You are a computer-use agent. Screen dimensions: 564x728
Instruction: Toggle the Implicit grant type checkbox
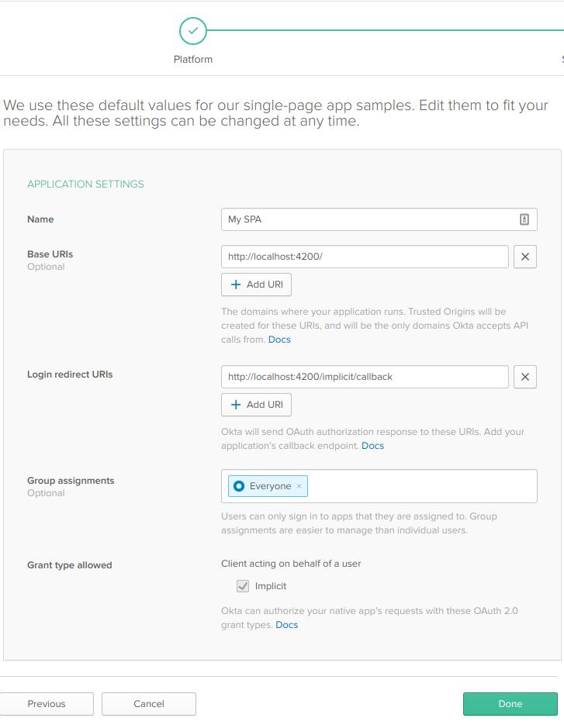243,586
